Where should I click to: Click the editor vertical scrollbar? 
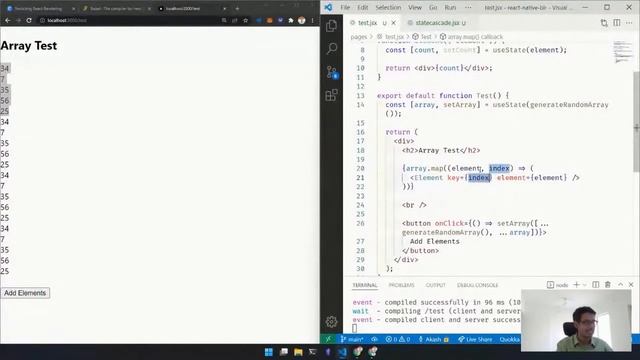point(636,121)
